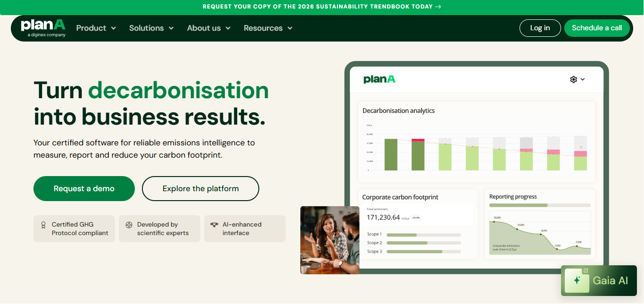Click the Developed by scientific experts icon
This screenshot has width=644, height=304.
pyautogui.click(x=129, y=225)
